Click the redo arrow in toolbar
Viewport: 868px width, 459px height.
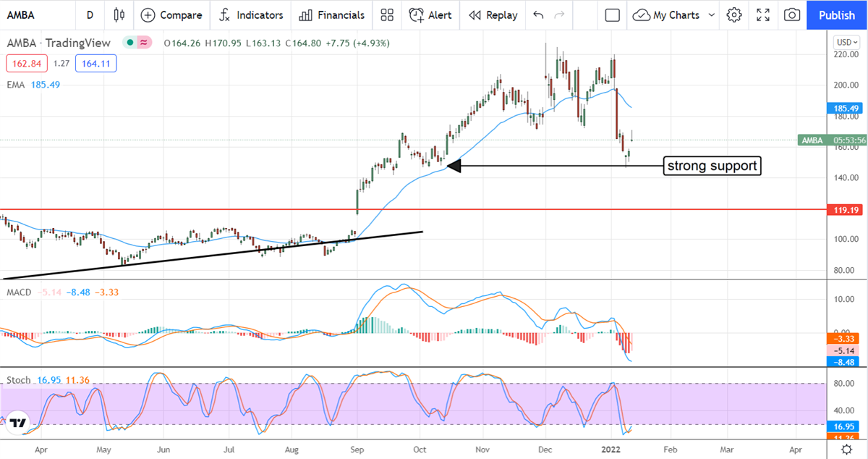click(558, 14)
